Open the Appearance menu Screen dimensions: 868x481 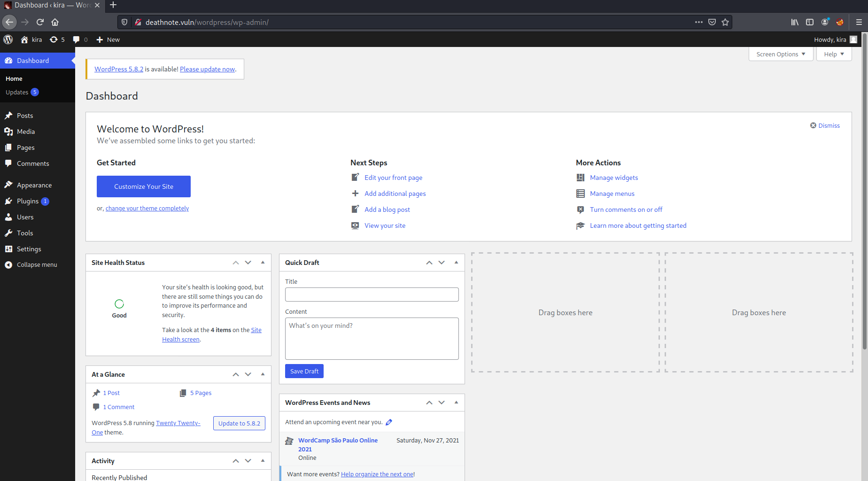coord(38,185)
